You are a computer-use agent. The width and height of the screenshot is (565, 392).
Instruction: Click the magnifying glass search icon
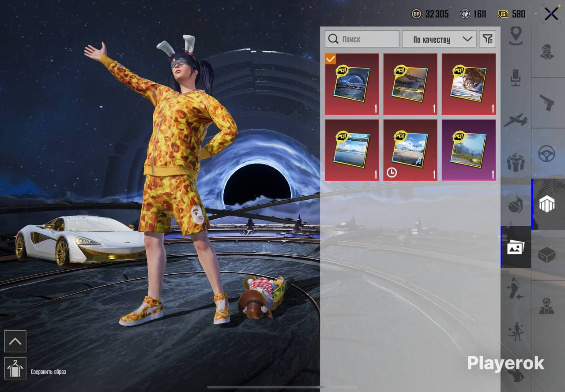tap(333, 39)
